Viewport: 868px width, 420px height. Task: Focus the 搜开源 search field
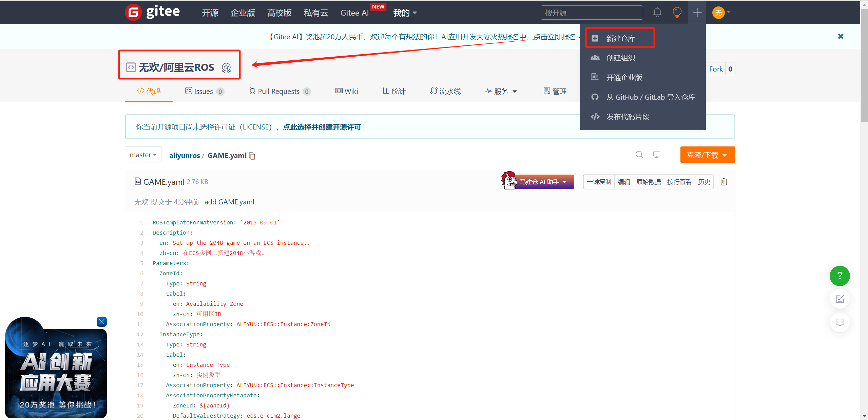click(592, 13)
